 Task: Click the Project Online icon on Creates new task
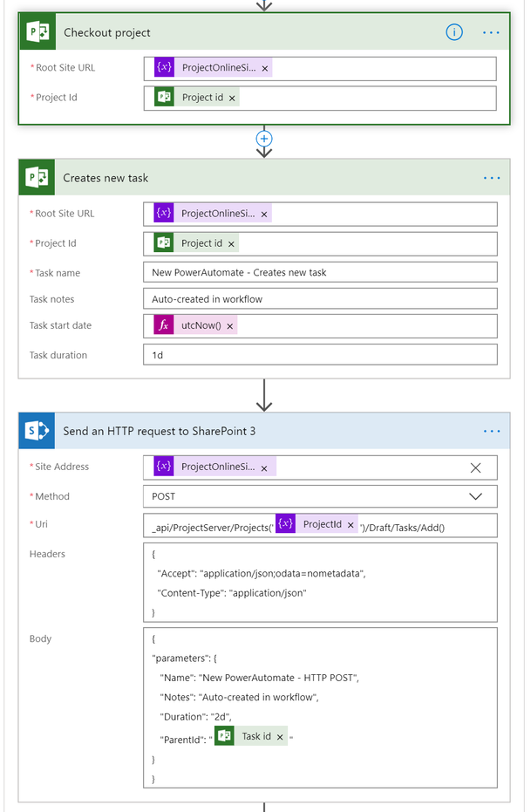coord(37,178)
